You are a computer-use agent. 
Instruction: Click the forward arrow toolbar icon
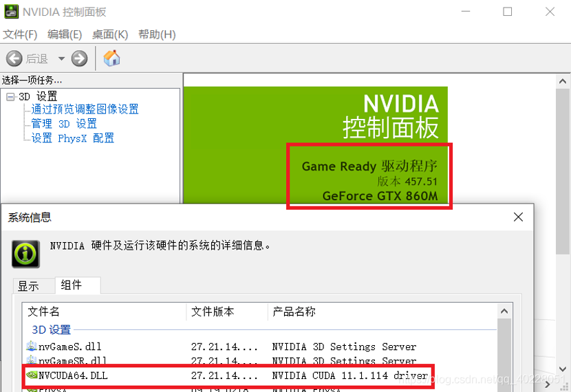[x=79, y=58]
